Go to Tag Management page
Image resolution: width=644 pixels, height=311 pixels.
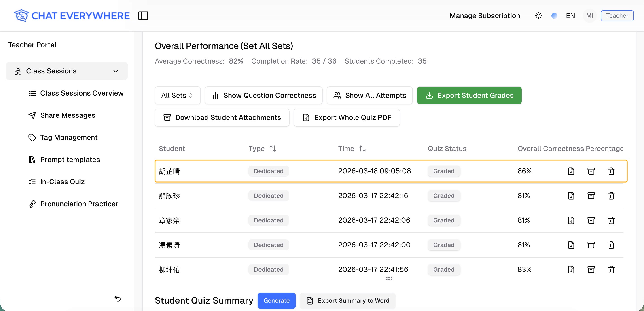69,137
